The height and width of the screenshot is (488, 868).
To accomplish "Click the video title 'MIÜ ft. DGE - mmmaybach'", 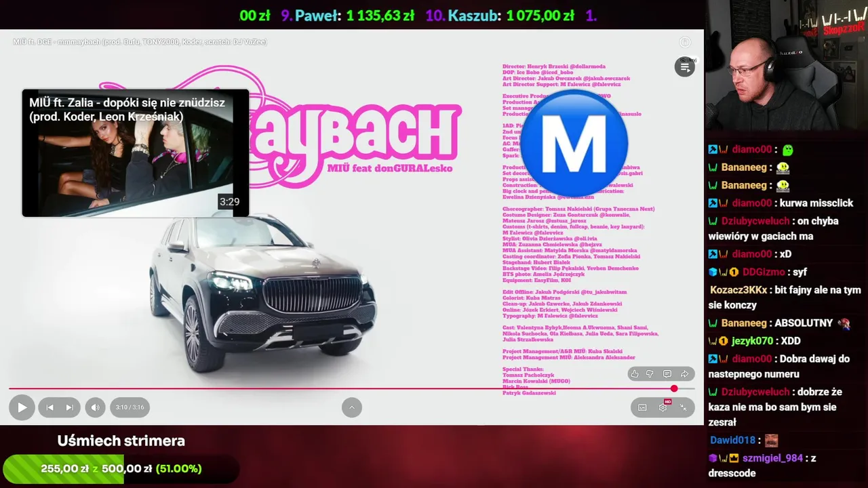I will click(140, 42).
